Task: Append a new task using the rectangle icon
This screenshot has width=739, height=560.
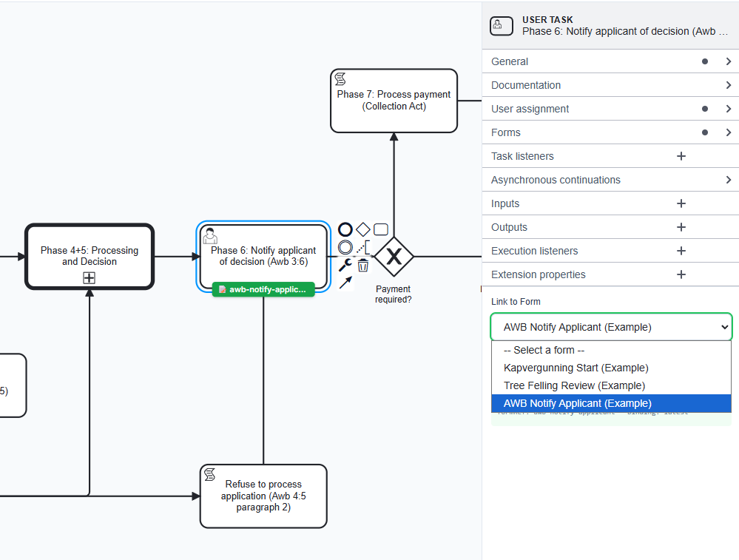Action: [380, 229]
